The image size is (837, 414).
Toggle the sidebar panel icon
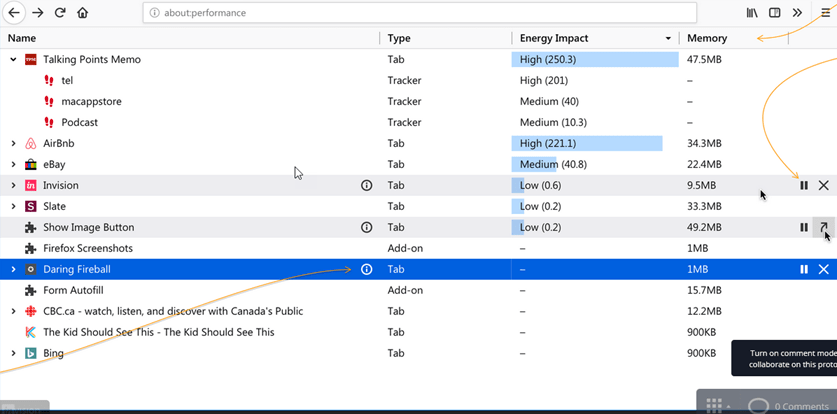click(775, 13)
